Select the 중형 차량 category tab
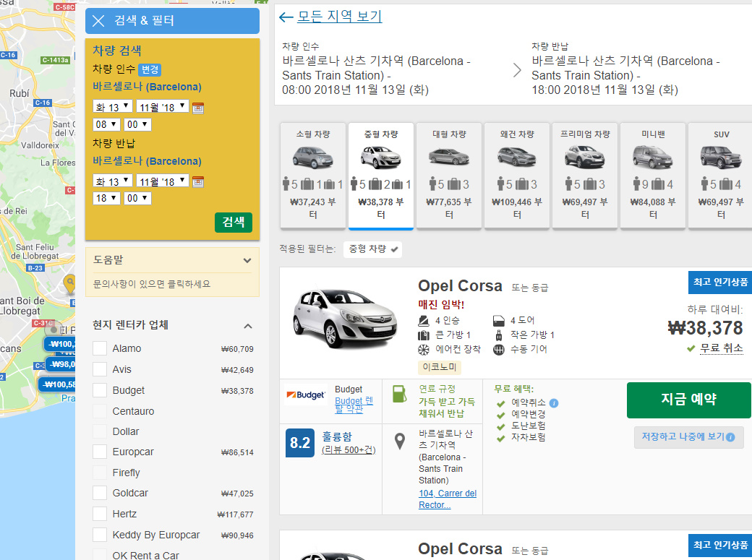 (381, 176)
